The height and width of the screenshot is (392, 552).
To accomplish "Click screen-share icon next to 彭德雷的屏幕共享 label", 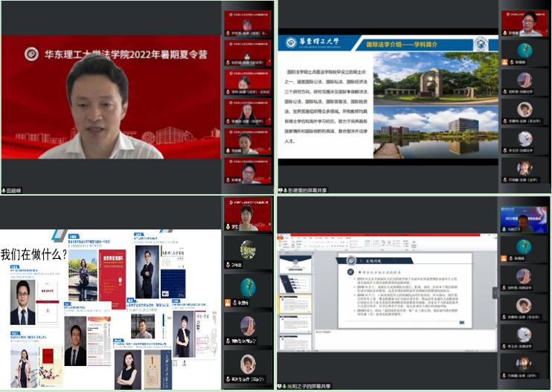I will [282, 190].
